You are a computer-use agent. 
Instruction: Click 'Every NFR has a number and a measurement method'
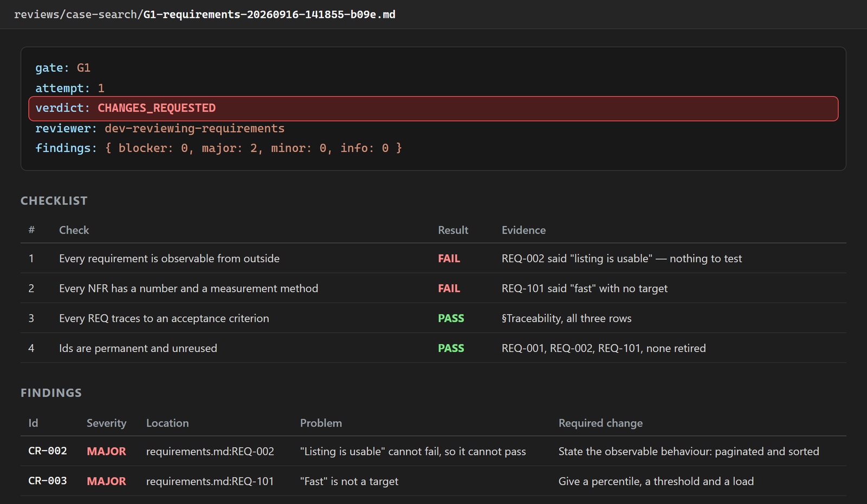pos(189,289)
